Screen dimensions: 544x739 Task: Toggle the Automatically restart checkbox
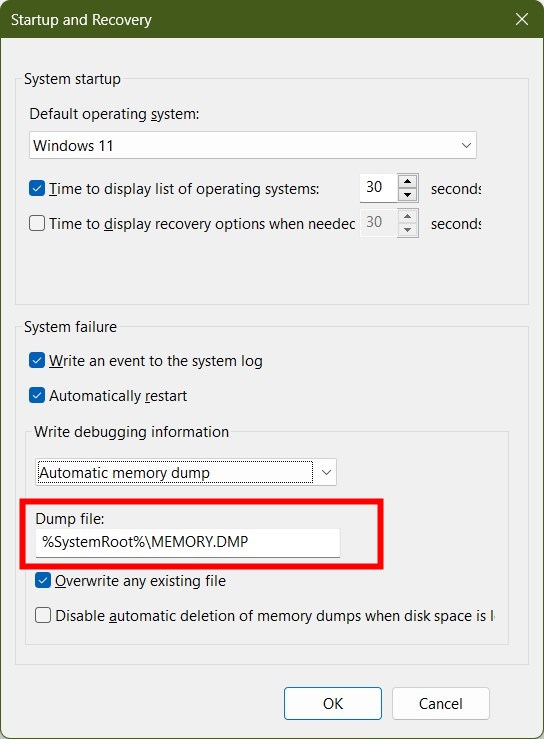(37, 395)
